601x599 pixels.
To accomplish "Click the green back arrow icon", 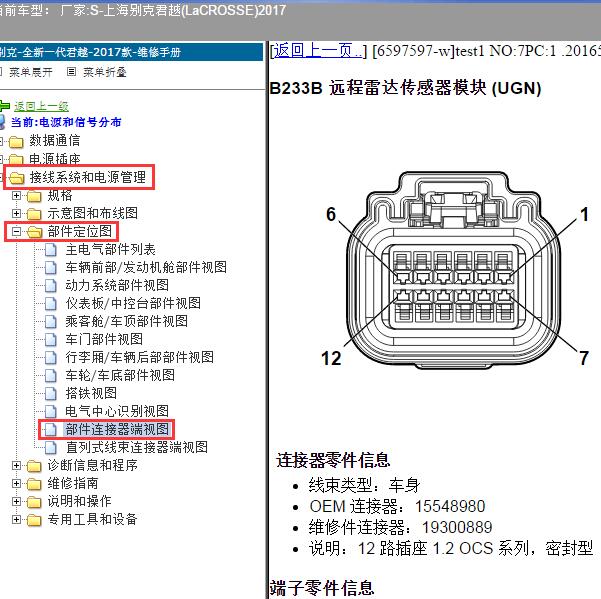I will [x=4, y=105].
